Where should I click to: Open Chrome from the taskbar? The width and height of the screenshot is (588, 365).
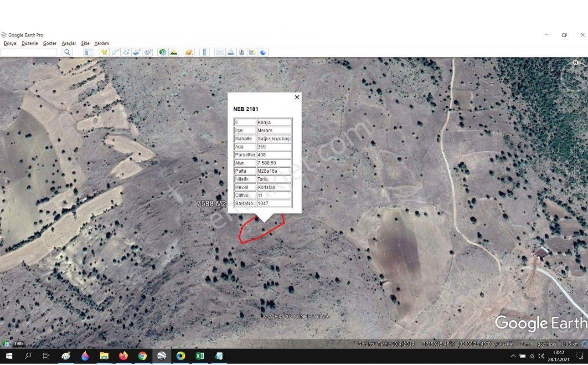tap(143, 356)
